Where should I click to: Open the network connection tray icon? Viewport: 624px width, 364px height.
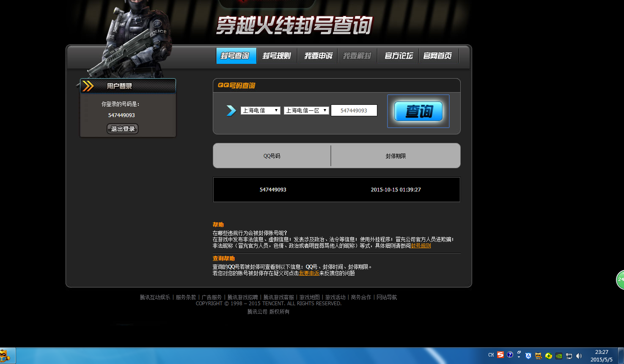pos(569,356)
